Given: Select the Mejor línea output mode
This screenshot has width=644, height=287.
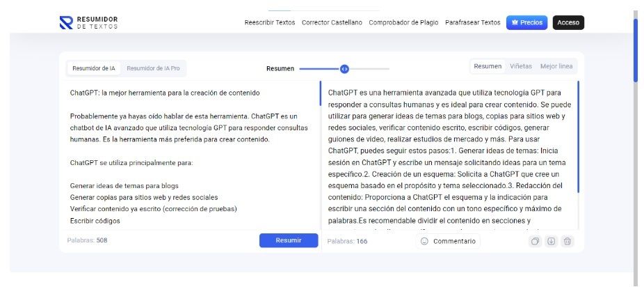Looking at the screenshot, I should click(x=556, y=66).
